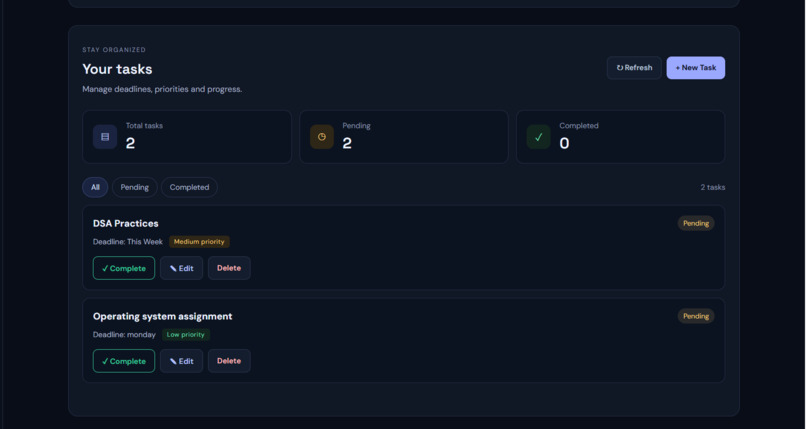Click the Completed checkmark icon
806x429 pixels.
click(539, 137)
